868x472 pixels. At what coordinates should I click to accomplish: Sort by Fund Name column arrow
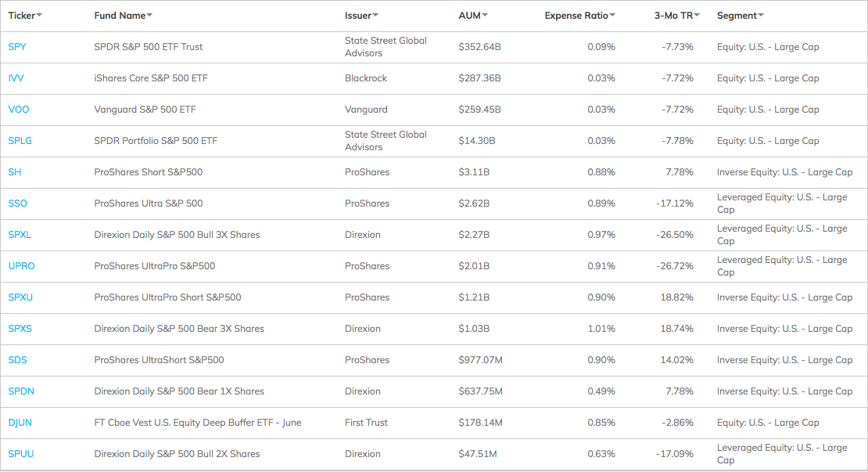149,16
